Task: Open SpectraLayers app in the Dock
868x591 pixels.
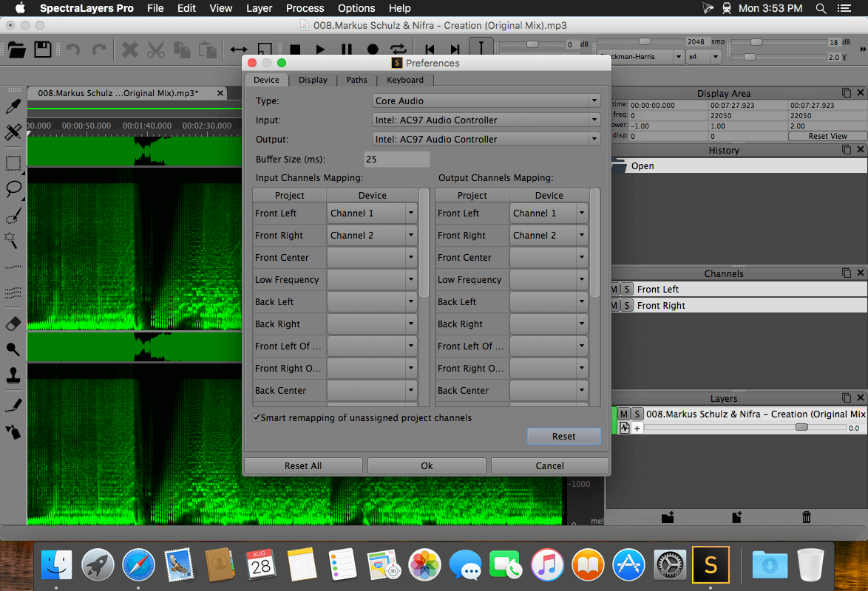Action: coord(711,564)
